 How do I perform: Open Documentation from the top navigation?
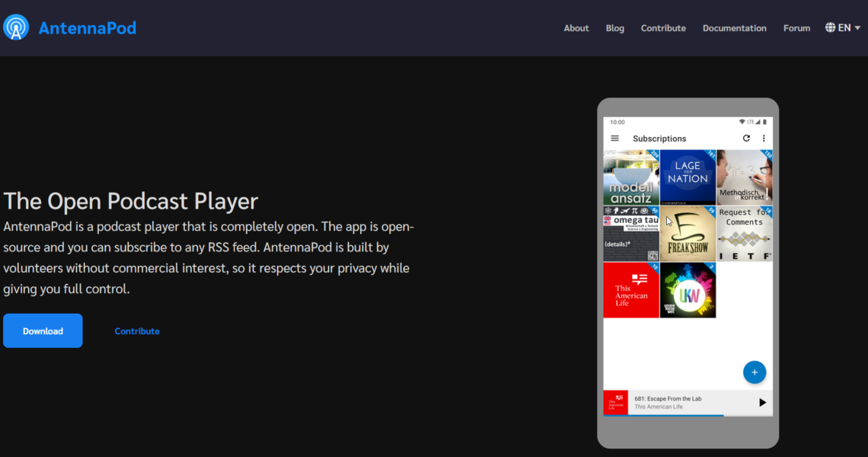734,28
